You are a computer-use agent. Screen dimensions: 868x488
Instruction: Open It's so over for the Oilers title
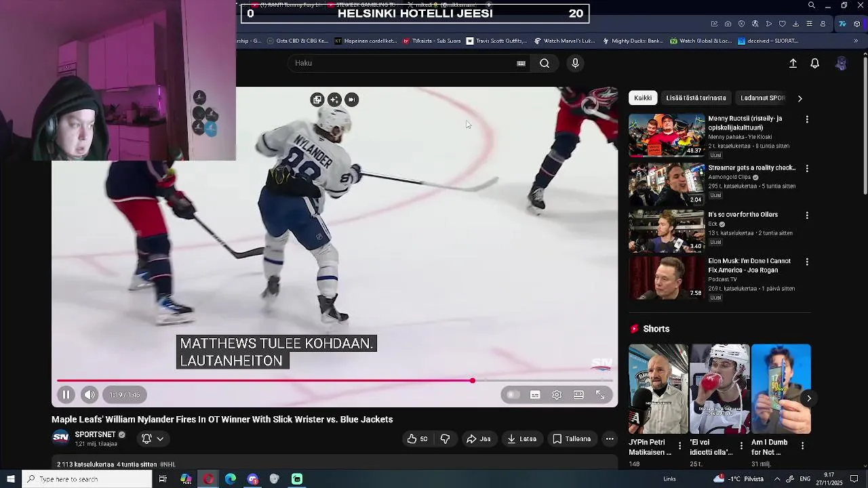coord(743,214)
